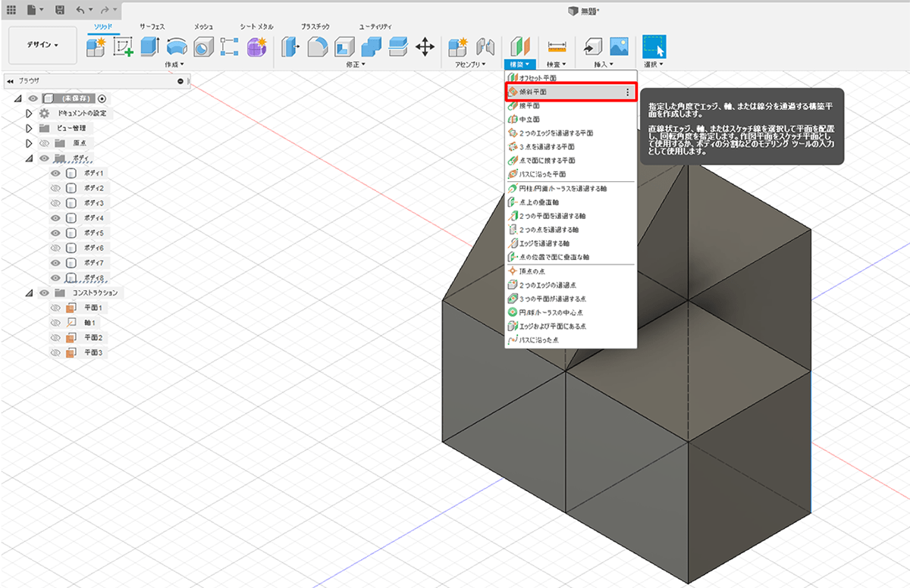Collapse the コンストラクション folder
Screen dimensions: 910x588
tap(29, 292)
